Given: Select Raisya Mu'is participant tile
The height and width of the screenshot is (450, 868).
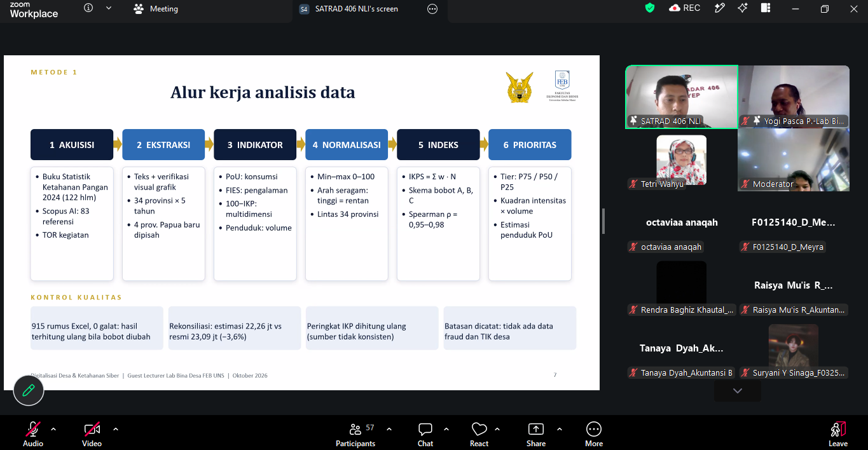Looking at the screenshot, I should coord(794,286).
